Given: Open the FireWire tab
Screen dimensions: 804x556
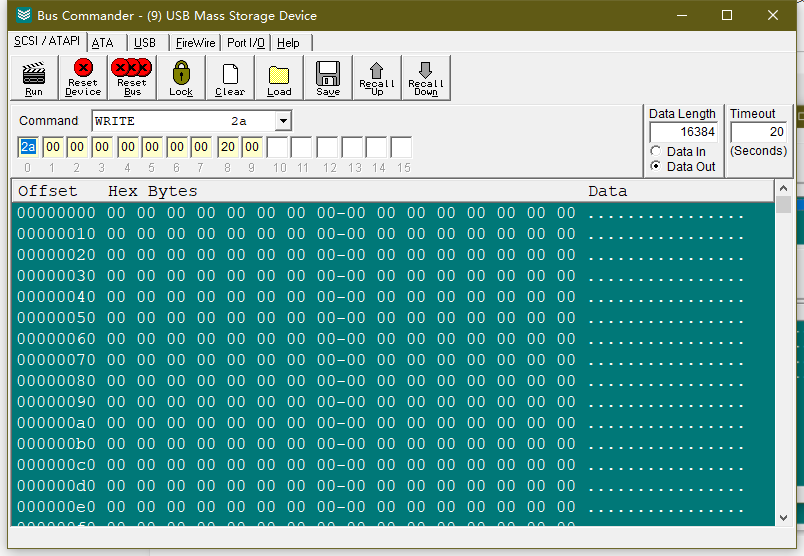Looking at the screenshot, I should [195, 43].
